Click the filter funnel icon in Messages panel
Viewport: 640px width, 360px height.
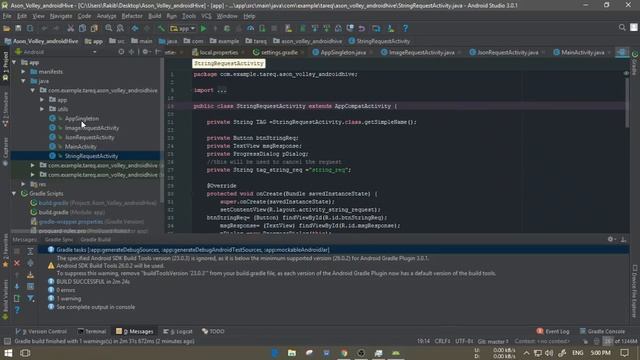(x=31, y=299)
